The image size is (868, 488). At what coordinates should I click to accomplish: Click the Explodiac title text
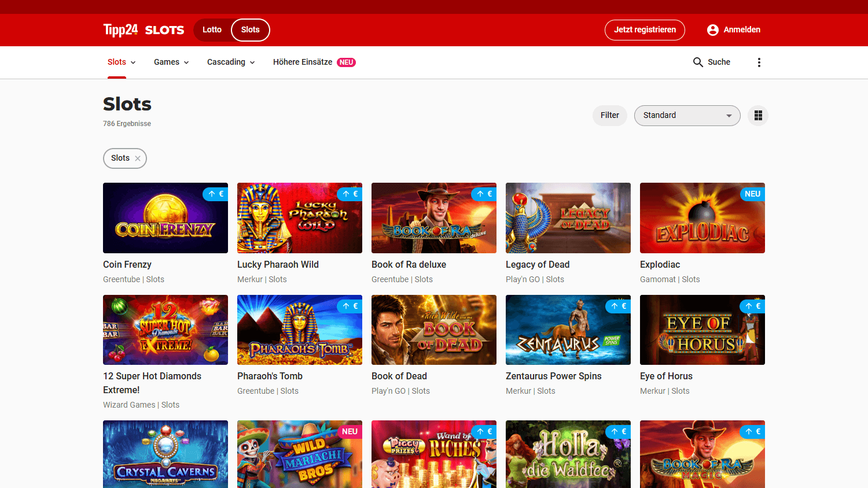pyautogui.click(x=660, y=265)
